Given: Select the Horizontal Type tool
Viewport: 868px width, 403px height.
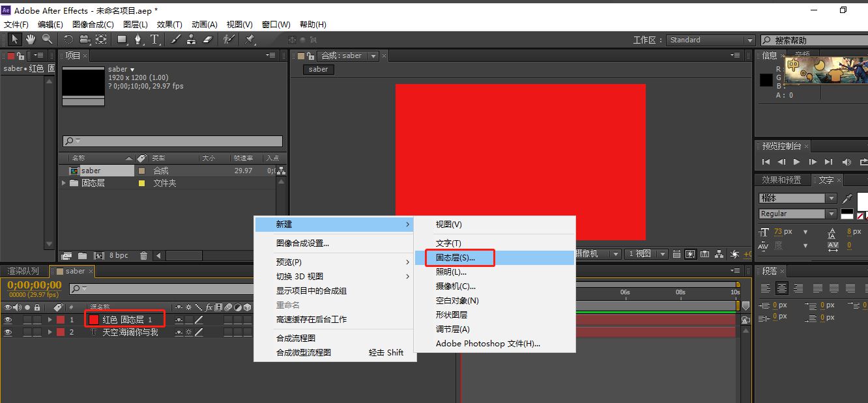Looking at the screenshot, I should pyautogui.click(x=155, y=39).
